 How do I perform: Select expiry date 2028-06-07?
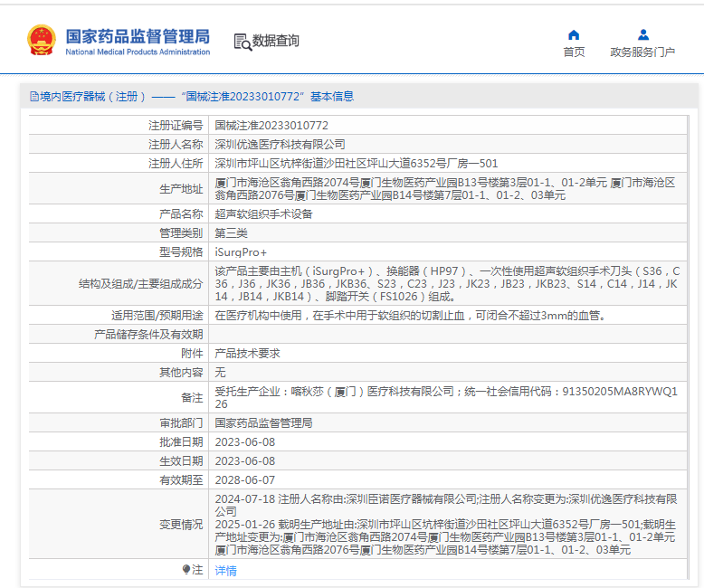(245, 480)
